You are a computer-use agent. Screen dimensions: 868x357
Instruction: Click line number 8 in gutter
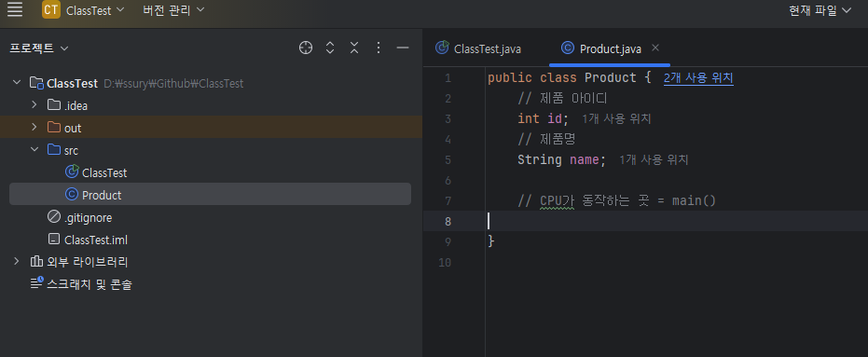[448, 222]
